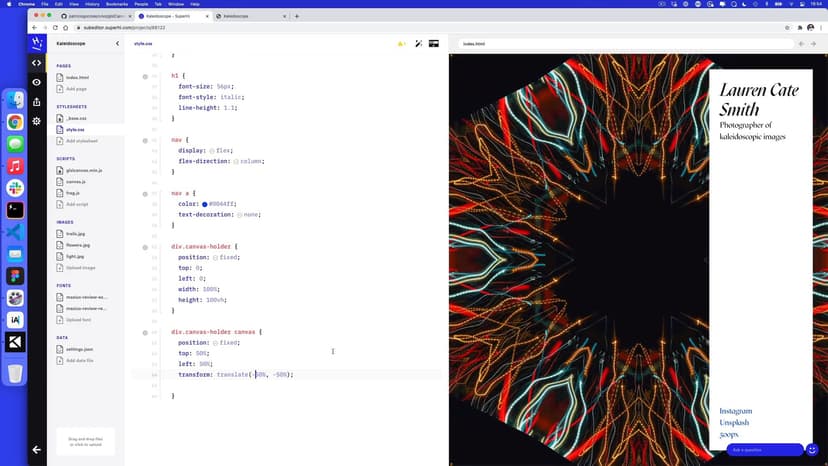Toggle the flex-direction column property dot
The width and height of the screenshot is (828, 466).
click(236, 161)
